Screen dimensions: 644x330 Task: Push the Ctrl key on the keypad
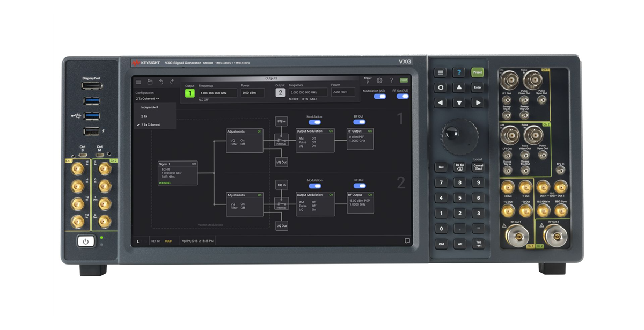[x=441, y=244]
